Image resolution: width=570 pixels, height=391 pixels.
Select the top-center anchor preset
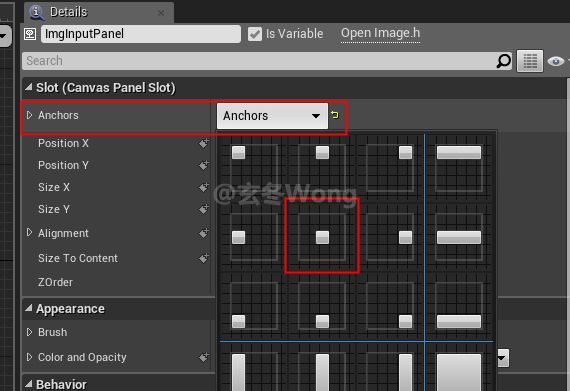pyautogui.click(x=322, y=168)
